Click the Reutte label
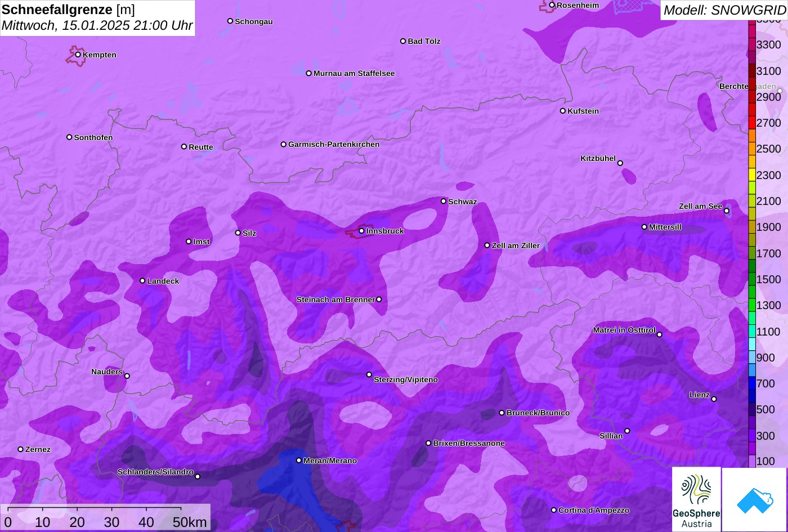This screenshot has height=532, width=788. tap(201, 147)
